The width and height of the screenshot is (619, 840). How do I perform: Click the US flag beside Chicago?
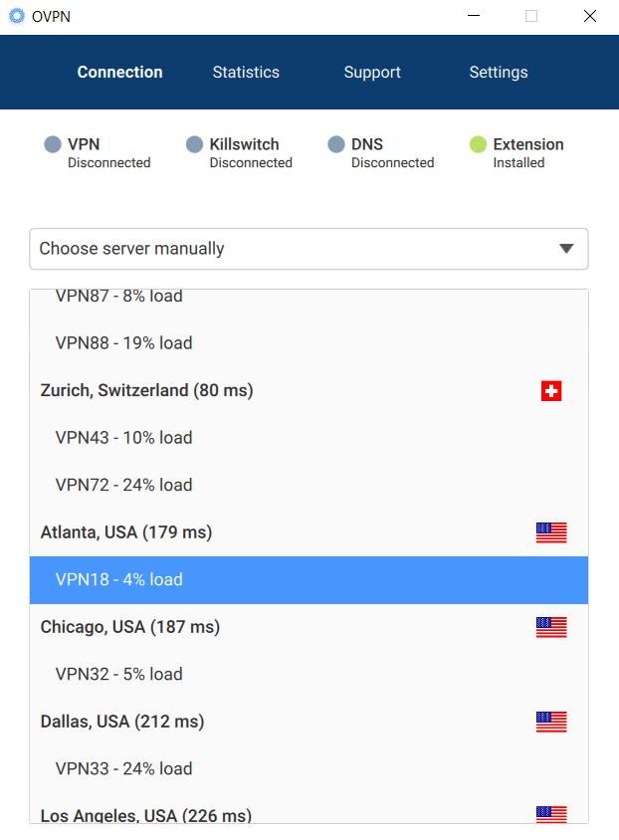click(551, 627)
